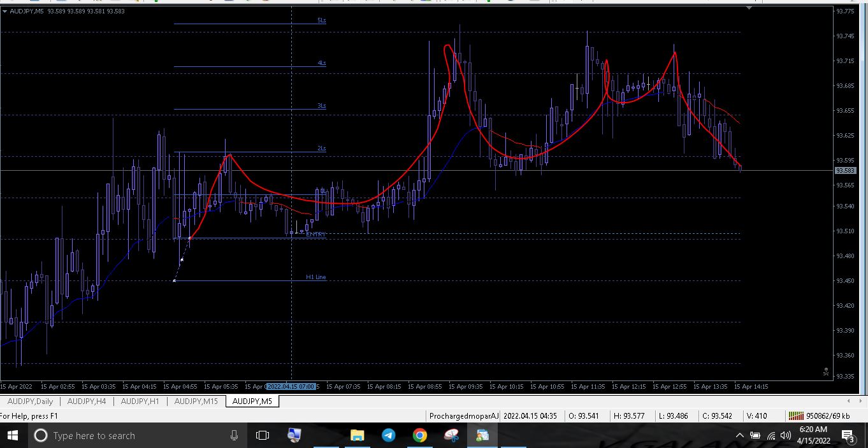Switch to the AUDJPY,Daily chart tab
This screenshot has height=448, width=868.
30,401
